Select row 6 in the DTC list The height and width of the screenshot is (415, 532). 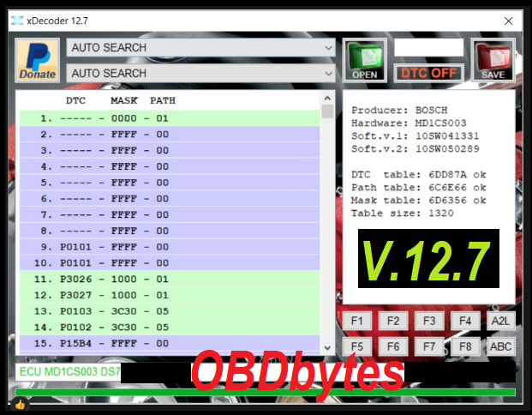click(x=170, y=199)
